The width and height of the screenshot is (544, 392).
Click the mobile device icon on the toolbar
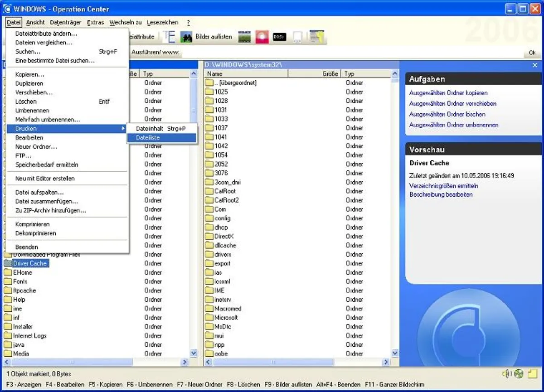tap(297, 37)
